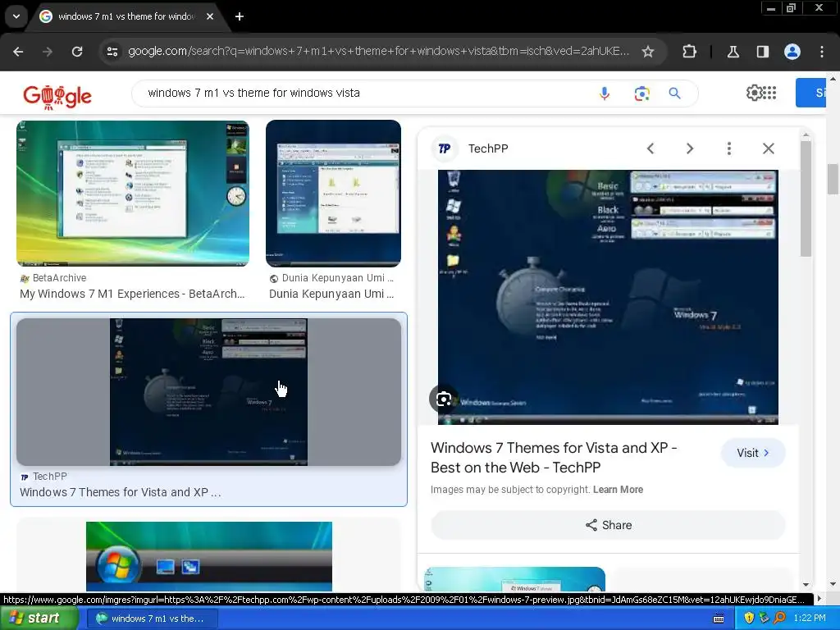Click the address bar URL
Image resolution: width=840 pixels, height=630 pixels.
coord(378,52)
